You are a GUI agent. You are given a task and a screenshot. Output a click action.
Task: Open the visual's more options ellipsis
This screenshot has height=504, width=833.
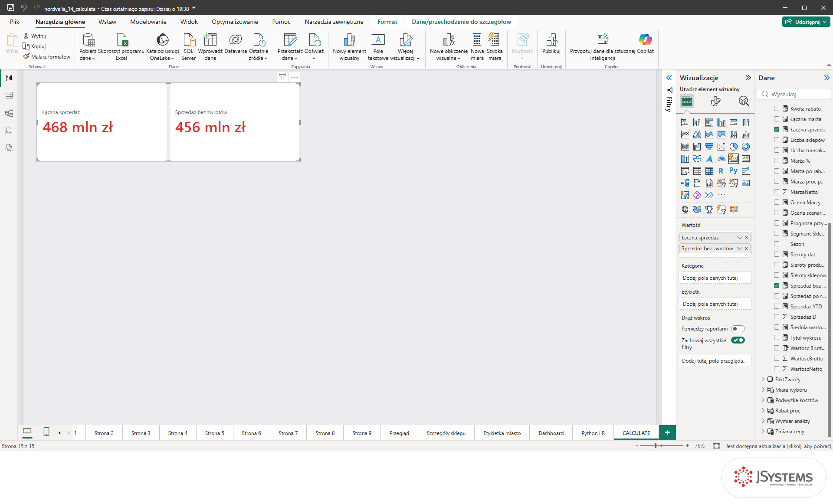(295, 77)
